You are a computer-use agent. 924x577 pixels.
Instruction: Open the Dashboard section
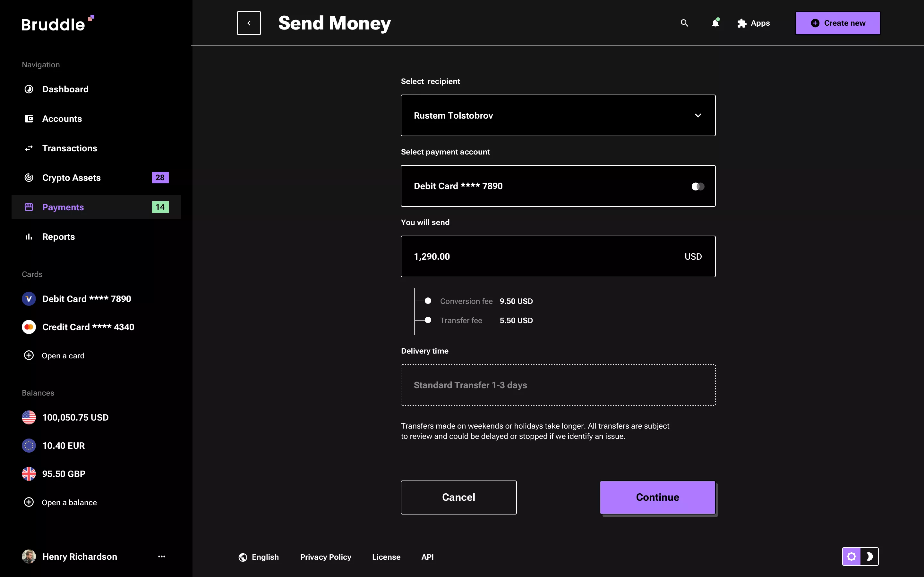(65, 89)
